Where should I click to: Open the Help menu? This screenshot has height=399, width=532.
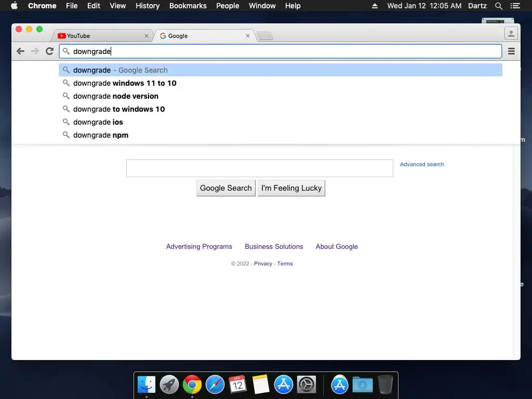(x=293, y=6)
